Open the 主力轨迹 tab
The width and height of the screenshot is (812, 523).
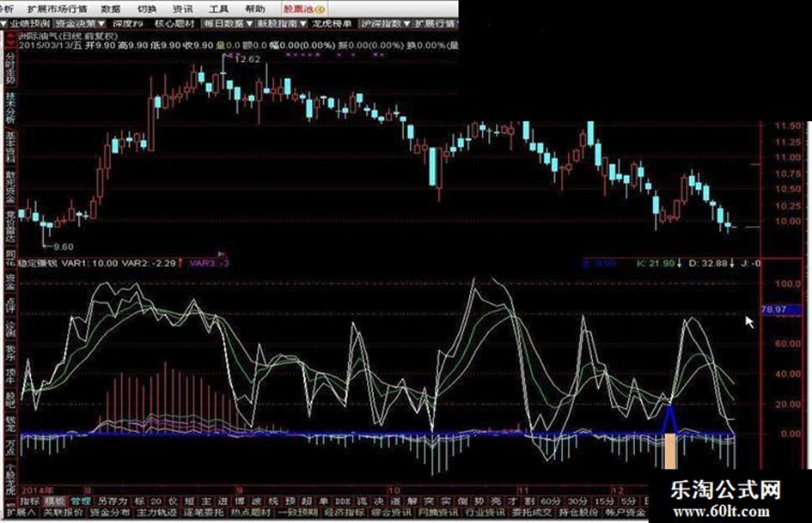click(156, 513)
